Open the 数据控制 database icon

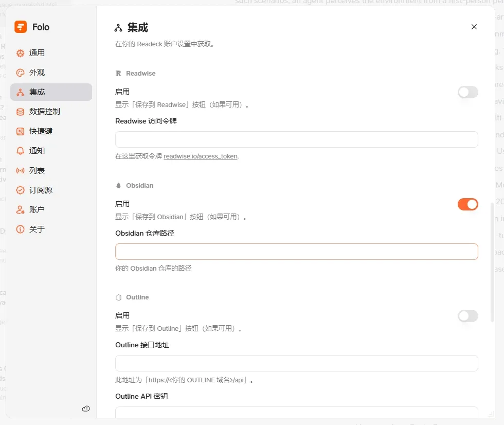click(20, 112)
